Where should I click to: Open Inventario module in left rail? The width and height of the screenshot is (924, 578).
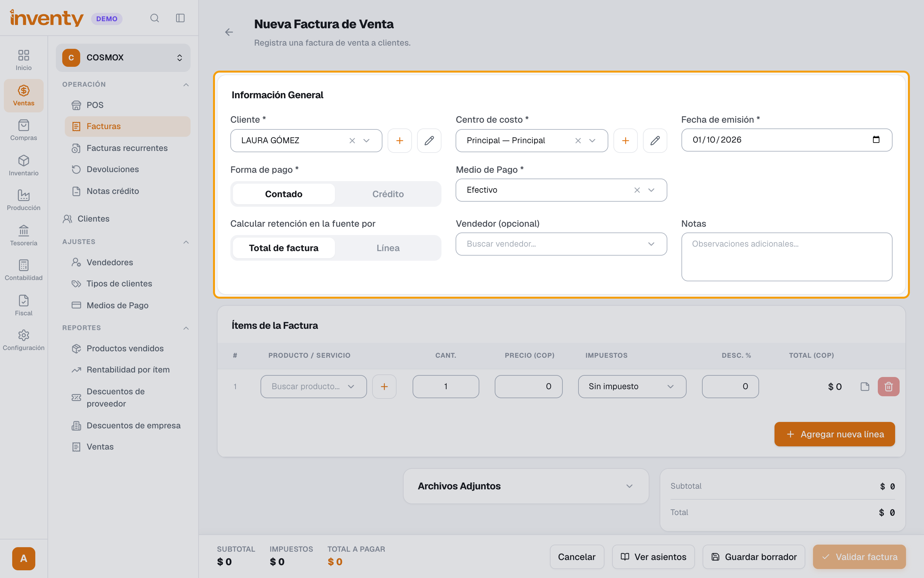click(x=24, y=165)
